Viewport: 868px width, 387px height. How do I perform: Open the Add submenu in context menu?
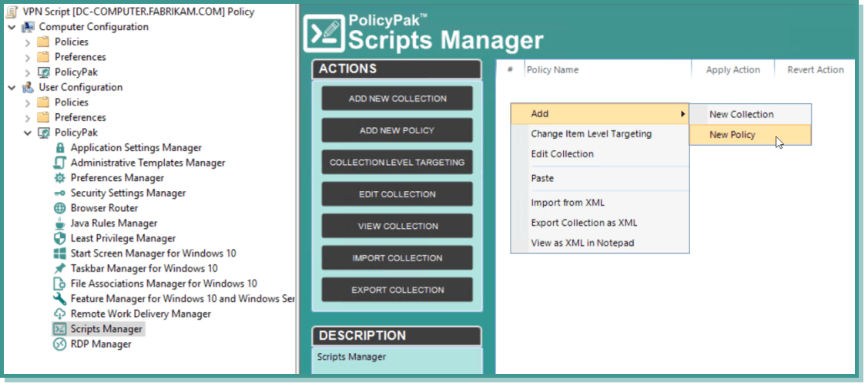point(599,113)
